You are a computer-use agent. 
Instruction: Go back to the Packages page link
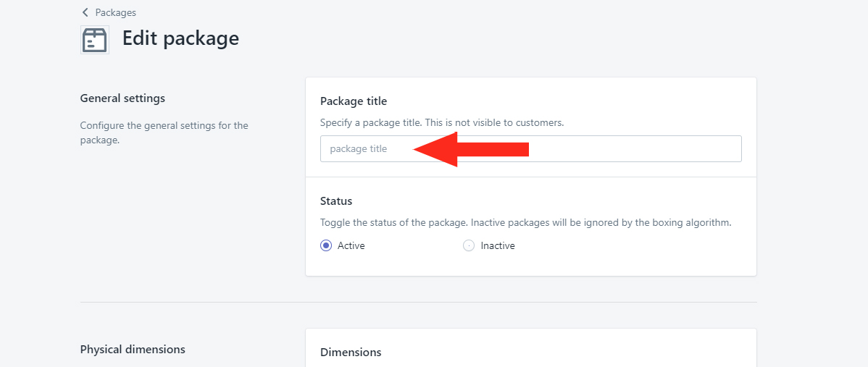tap(116, 12)
